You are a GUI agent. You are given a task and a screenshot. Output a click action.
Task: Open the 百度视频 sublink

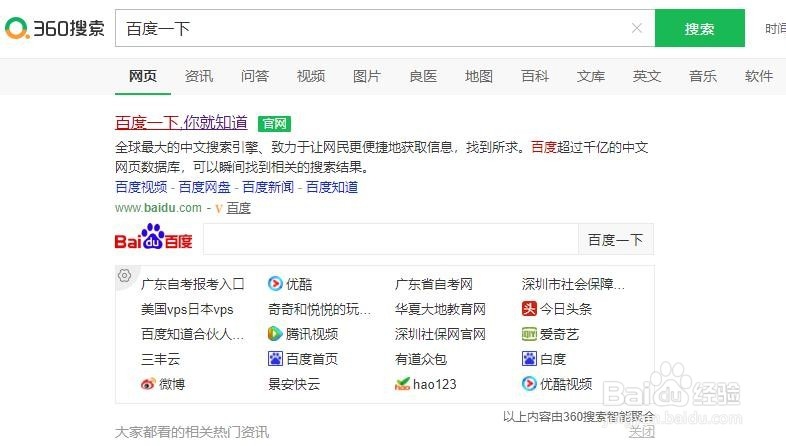coord(141,187)
